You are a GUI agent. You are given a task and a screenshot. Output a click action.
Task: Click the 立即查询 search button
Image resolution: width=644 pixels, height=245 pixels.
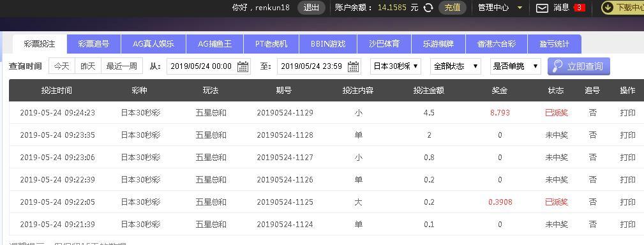click(579, 66)
